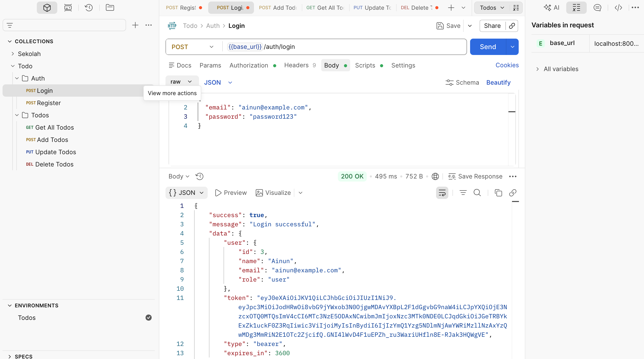Open the Headers request tab
Image resolution: width=644 pixels, height=359 pixels.
click(x=300, y=65)
